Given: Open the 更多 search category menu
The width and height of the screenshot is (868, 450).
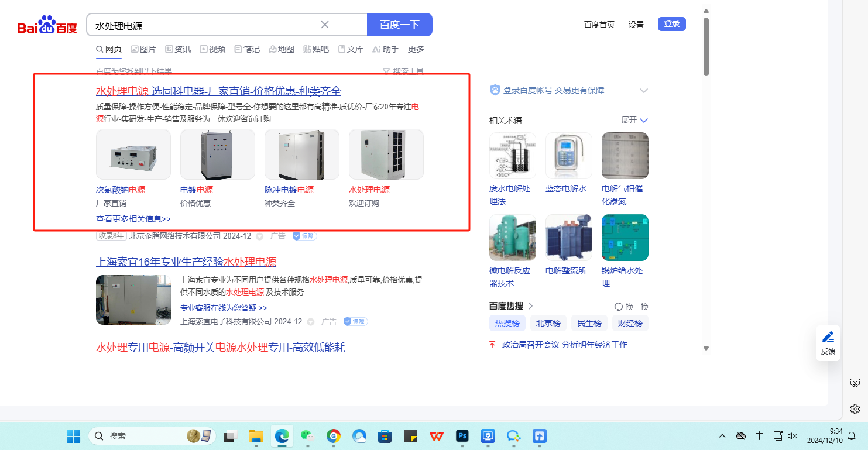Looking at the screenshot, I should click(x=416, y=49).
